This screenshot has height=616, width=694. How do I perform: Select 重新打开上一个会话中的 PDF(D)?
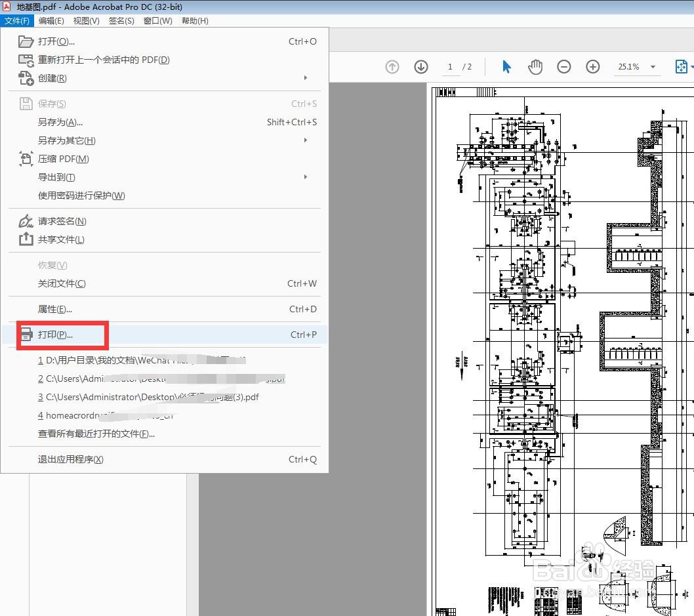coord(164,60)
